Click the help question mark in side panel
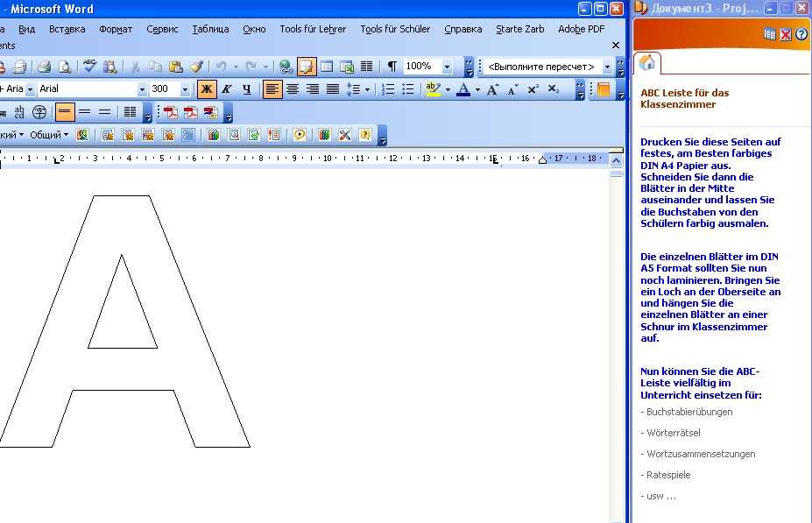Viewport: 812px width, 523px height. [801, 35]
